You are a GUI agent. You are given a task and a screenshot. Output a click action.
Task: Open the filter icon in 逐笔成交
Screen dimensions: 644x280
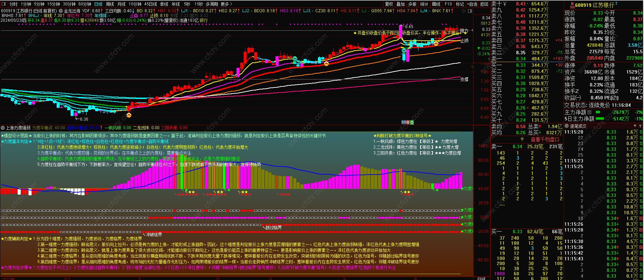point(635,126)
